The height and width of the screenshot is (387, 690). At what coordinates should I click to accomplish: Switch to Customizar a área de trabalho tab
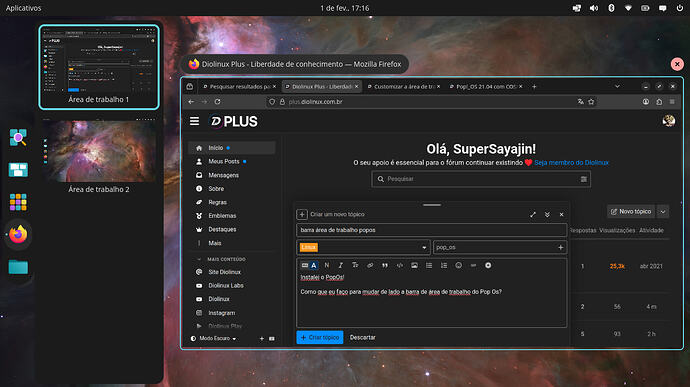(x=403, y=87)
